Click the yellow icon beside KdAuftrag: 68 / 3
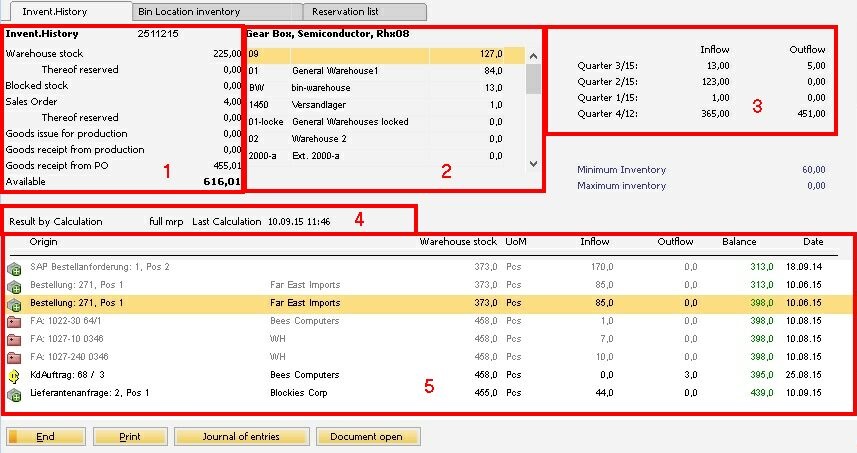The image size is (857, 453). (x=14, y=376)
